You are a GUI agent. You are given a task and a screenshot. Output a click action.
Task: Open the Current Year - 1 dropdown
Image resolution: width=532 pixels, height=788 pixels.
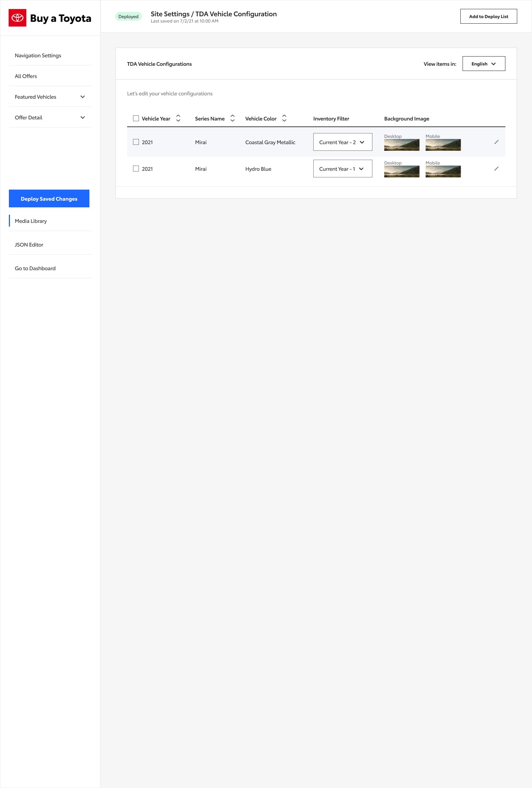(x=342, y=169)
